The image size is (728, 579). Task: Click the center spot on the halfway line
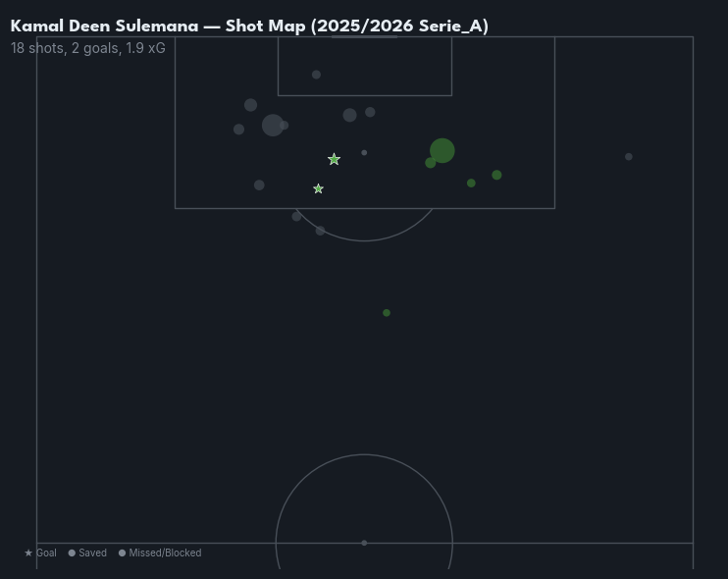coord(364,543)
